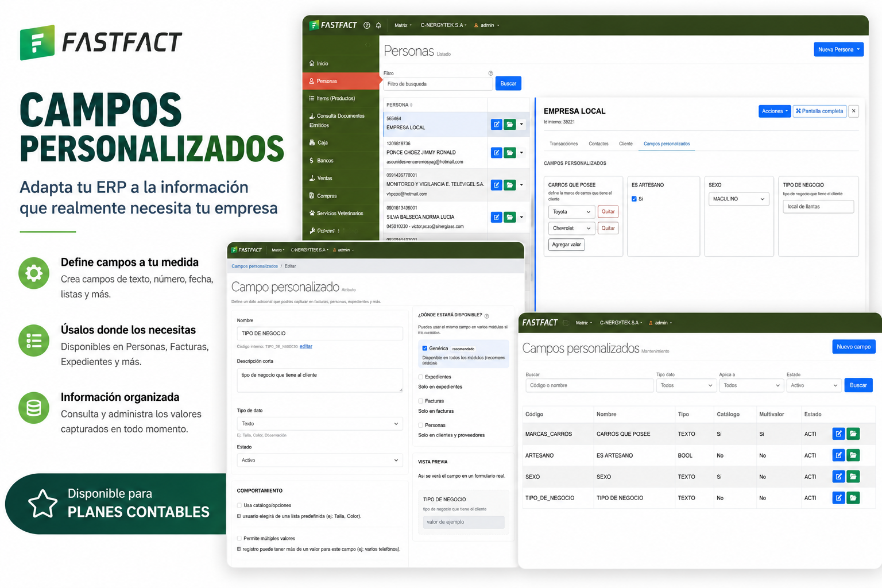Viewport: 882px width, 588px height.
Task: Open folder icon for TIPO_DE_NEGOCIO row
Action: [853, 498]
